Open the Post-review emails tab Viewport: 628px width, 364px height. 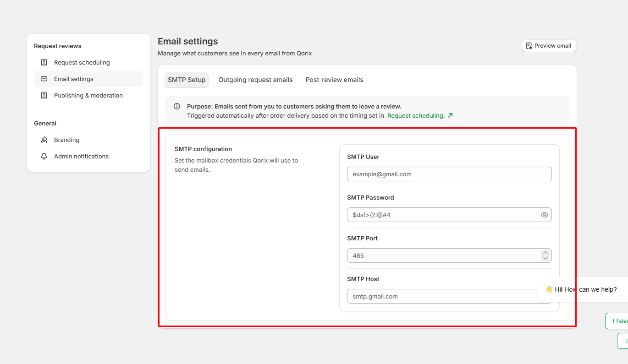(x=334, y=80)
